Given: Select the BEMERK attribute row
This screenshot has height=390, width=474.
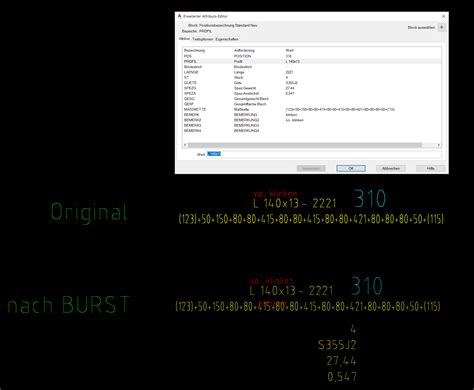Looking at the screenshot, I should [312, 115].
